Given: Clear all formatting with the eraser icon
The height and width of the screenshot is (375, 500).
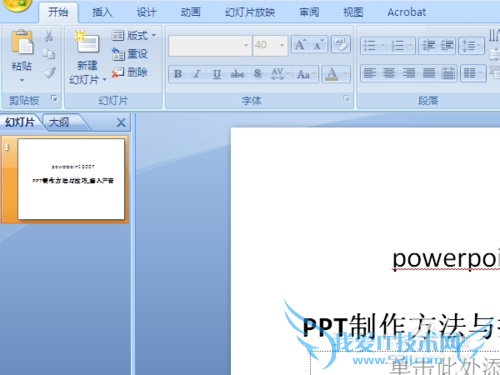Looking at the screenshot, I should coord(341,45).
